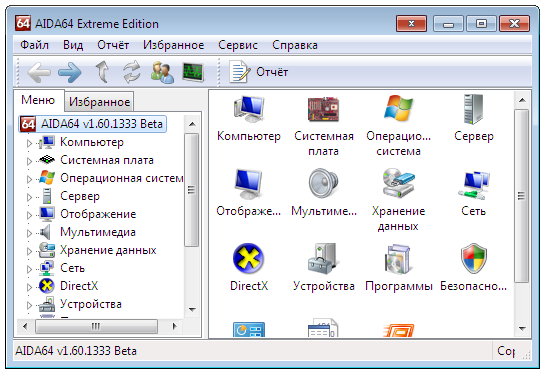Open the Избранное menu in menu bar
This screenshot has width=545, height=374.
click(x=173, y=45)
